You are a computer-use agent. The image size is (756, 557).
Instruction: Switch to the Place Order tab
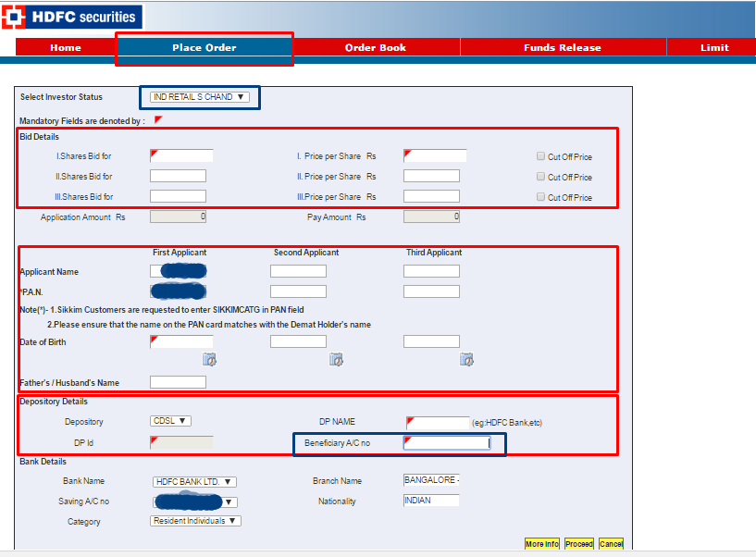point(204,47)
